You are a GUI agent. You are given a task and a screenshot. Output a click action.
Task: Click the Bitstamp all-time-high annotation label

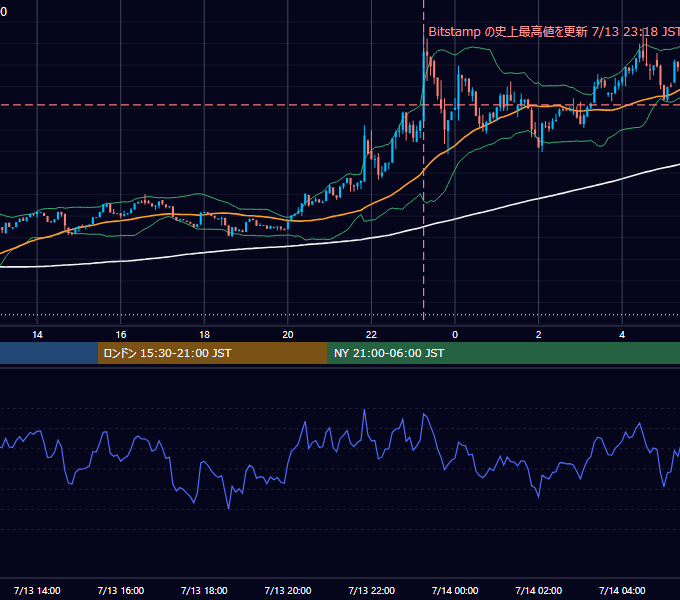click(x=554, y=32)
